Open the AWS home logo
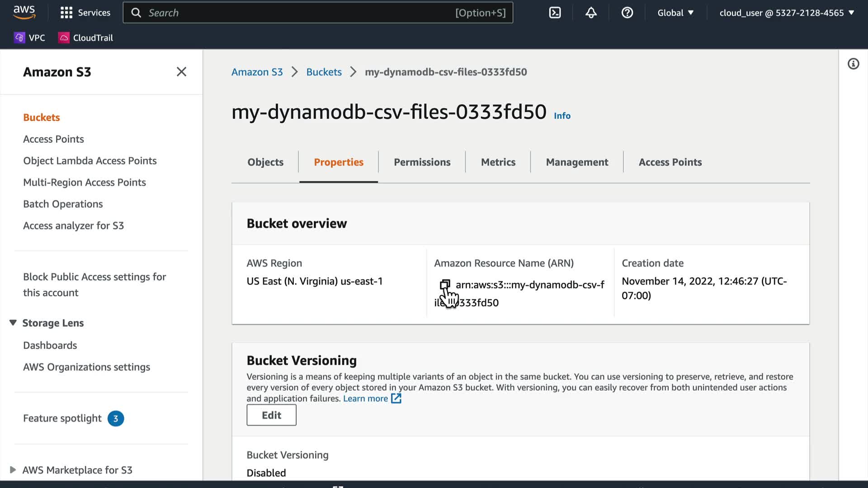This screenshot has width=868, height=488. [24, 12]
